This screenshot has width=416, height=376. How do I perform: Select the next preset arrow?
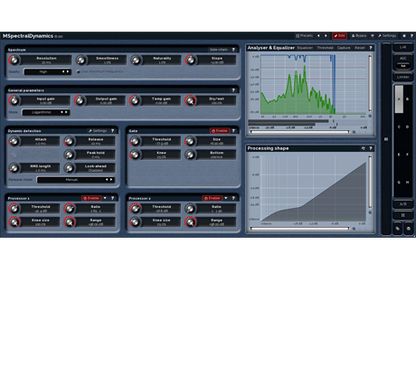click(x=326, y=36)
